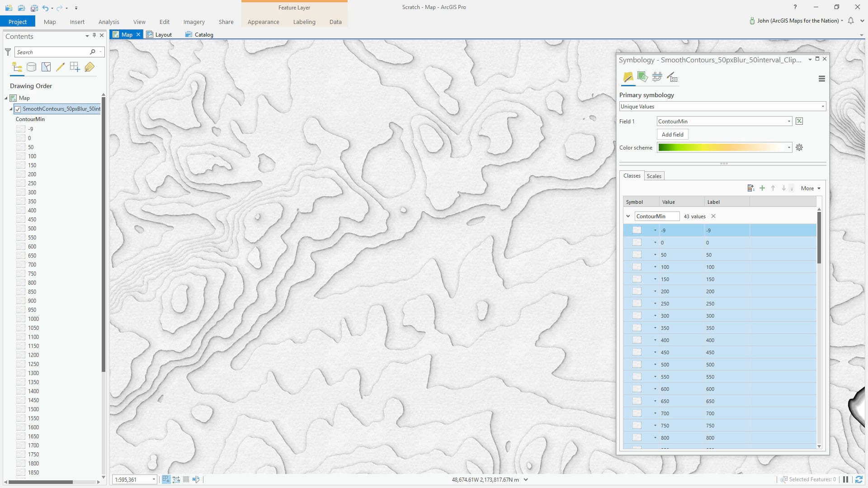Click the List By Editing pencil icon

click(60, 67)
